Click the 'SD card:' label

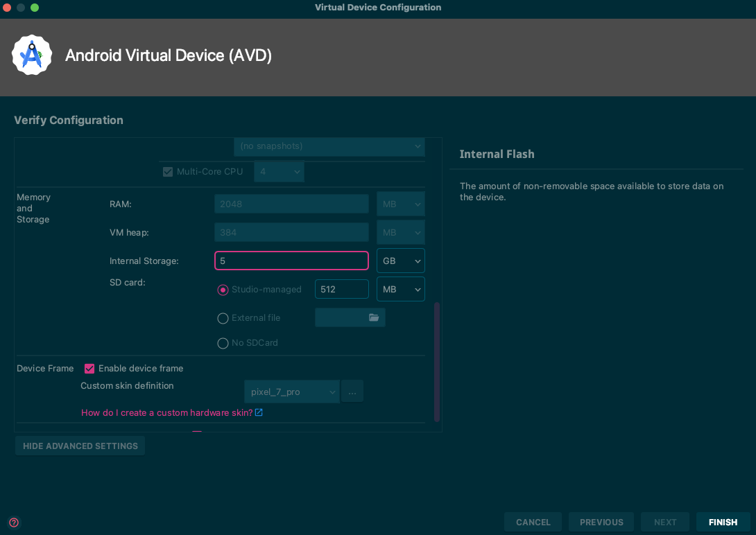point(128,283)
